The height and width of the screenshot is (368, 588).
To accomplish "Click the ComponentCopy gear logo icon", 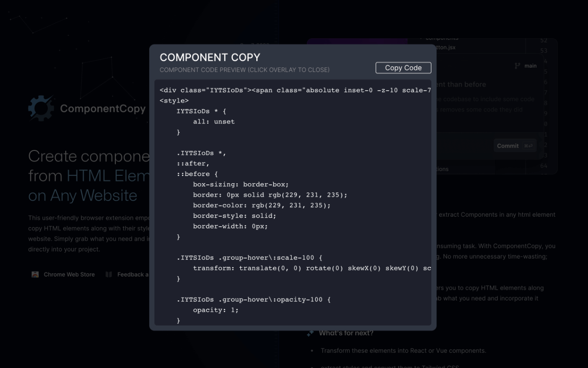I will pyautogui.click(x=41, y=109).
